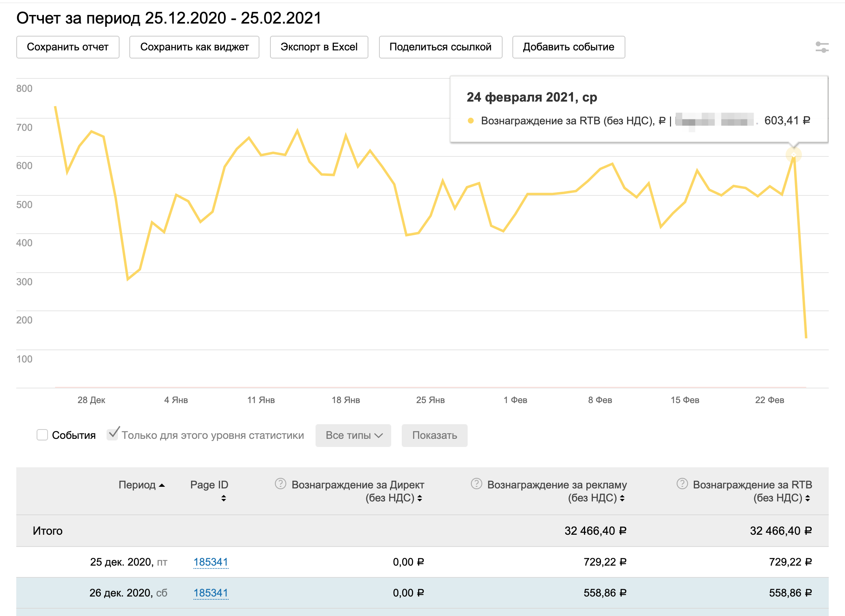Open Page ID 185341 link for 25 дек.

211,562
